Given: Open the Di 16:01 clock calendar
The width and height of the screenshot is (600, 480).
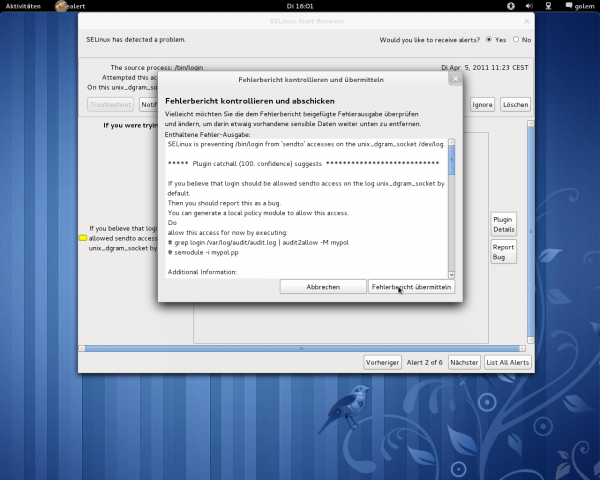Looking at the screenshot, I should click(x=299, y=6).
